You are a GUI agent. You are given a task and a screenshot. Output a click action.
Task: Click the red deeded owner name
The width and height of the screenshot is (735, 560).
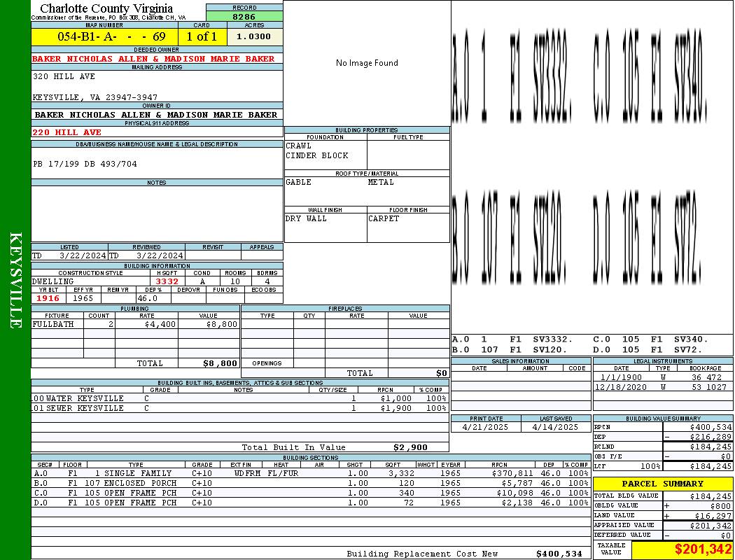coord(153,59)
